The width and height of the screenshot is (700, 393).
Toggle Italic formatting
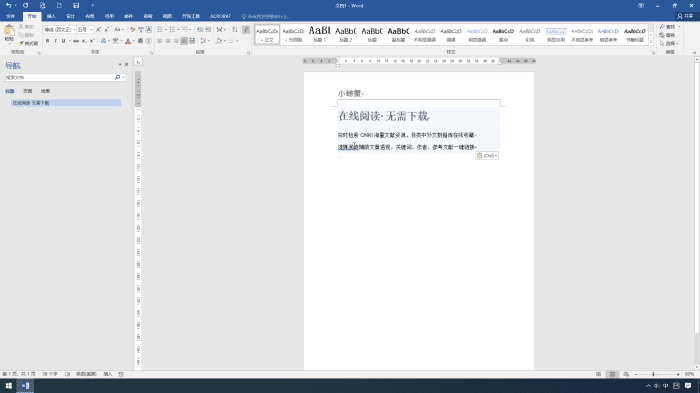pyautogui.click(x=55, y=41)
